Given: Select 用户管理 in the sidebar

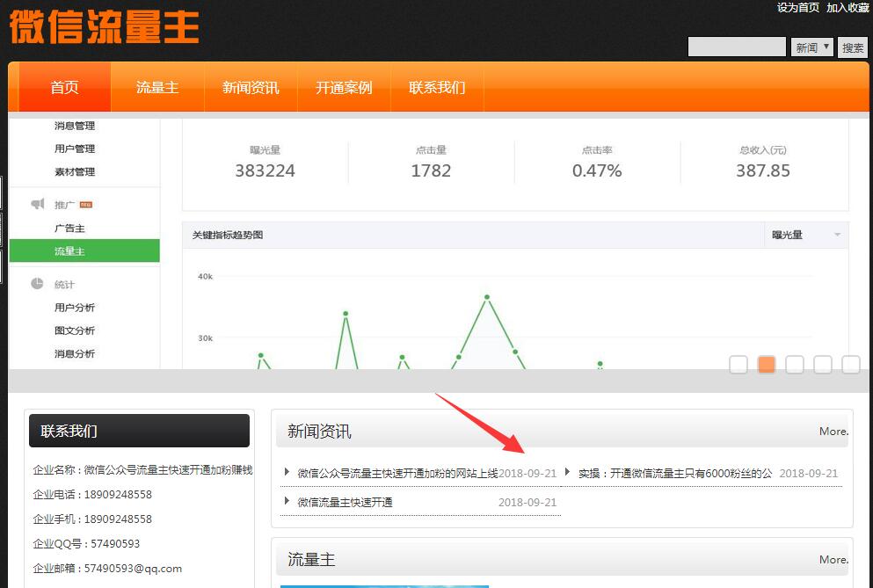Looking at the screenshot, I should point(75,149).
